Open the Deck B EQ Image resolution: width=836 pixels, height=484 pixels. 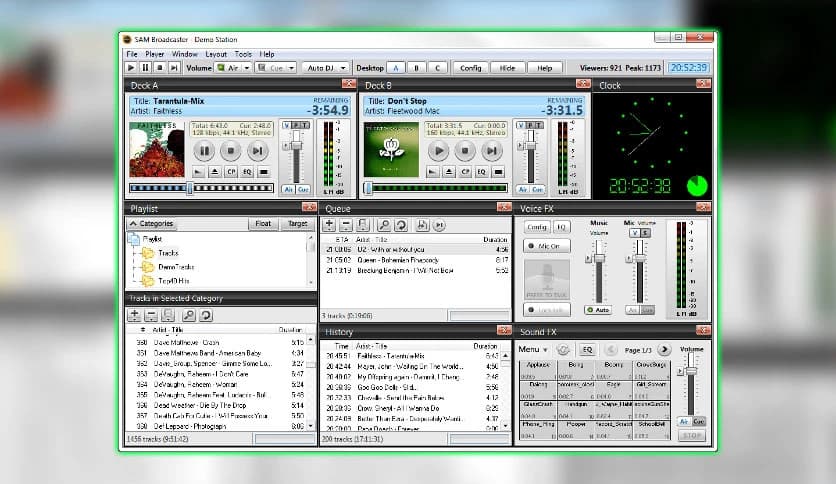click(481, 172)
